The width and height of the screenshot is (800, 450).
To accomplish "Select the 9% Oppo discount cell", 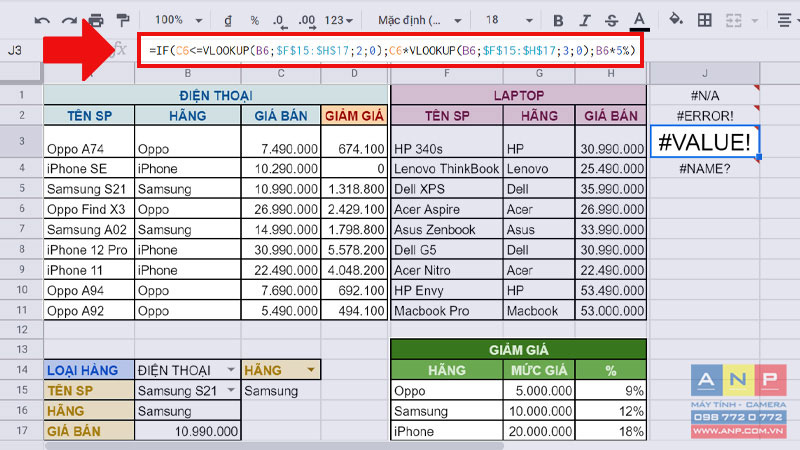I will 611,390.
